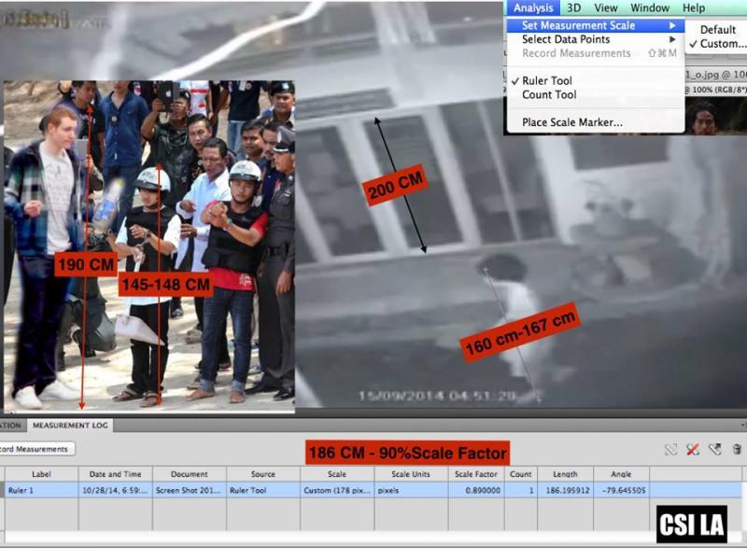Choose the checked Custom... scale option
Viewport: 747px width, 560px height.
click(723, 44)
